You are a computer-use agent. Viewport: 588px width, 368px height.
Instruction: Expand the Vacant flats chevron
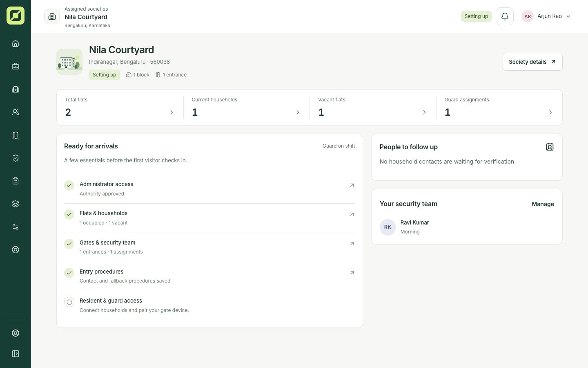coord(424,112)
